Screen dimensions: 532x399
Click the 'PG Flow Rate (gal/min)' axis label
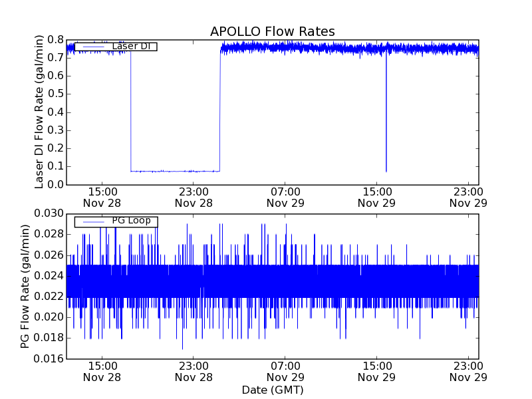pyautogui.click(x=25, y=287)
